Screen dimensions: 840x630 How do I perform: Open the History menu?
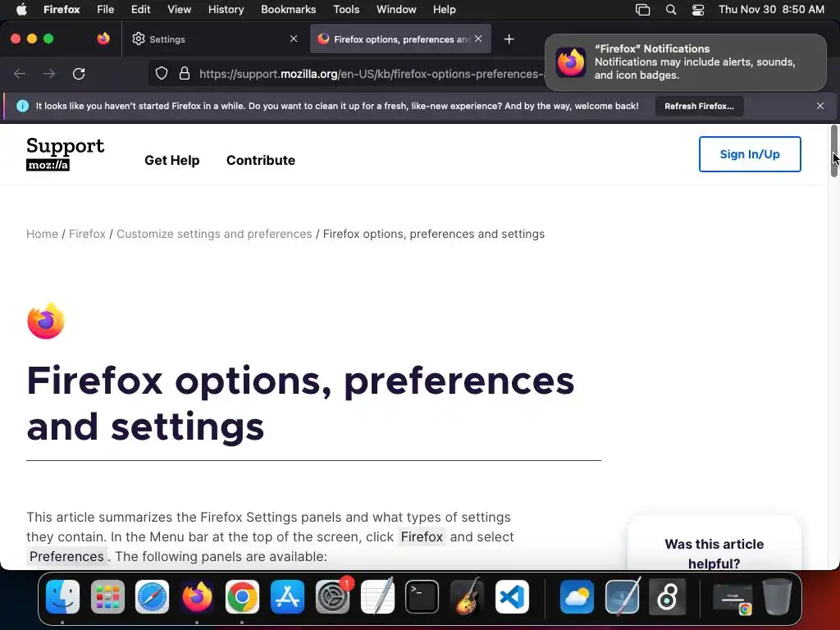[226, 9]
